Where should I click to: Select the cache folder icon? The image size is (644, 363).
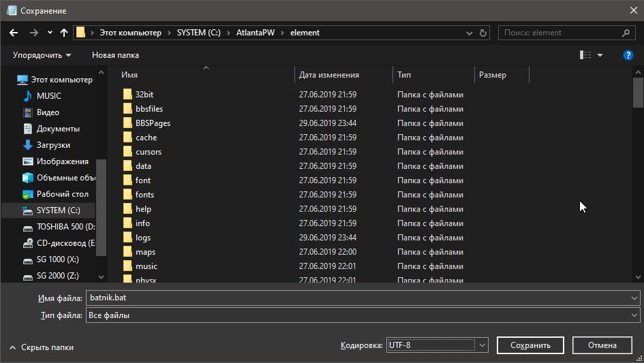tap(127, 138)
